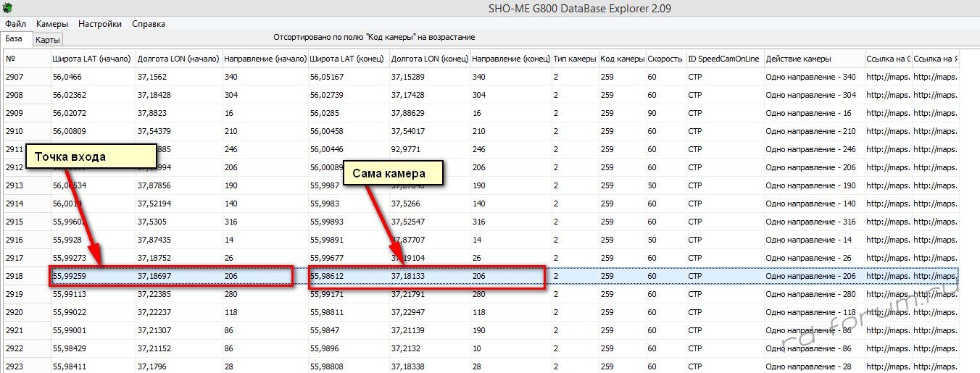The image size is (980, 373).
Task: Click start latitude cell 55,99273
Action: pos(93,258)
